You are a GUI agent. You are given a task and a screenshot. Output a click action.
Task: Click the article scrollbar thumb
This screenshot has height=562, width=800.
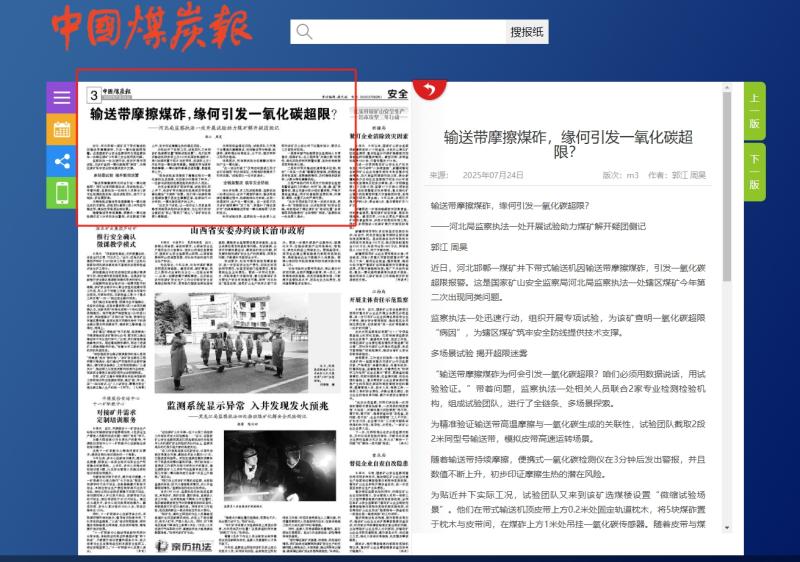[727, 186]
